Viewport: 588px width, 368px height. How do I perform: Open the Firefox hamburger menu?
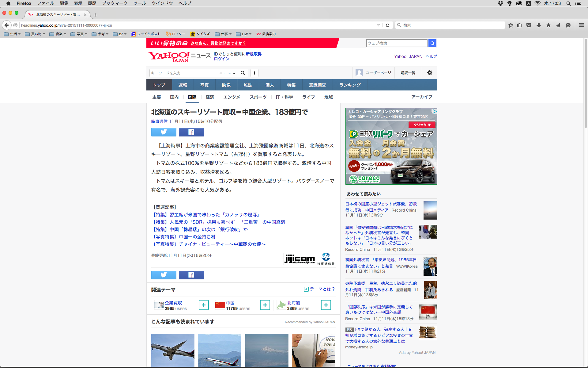[x=581, y=25]
